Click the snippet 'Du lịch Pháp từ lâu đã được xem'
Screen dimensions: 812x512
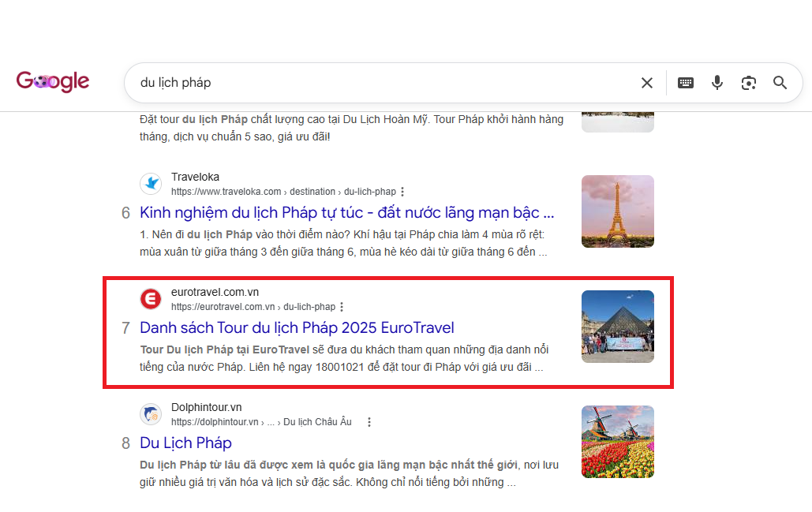coord(349,473)
